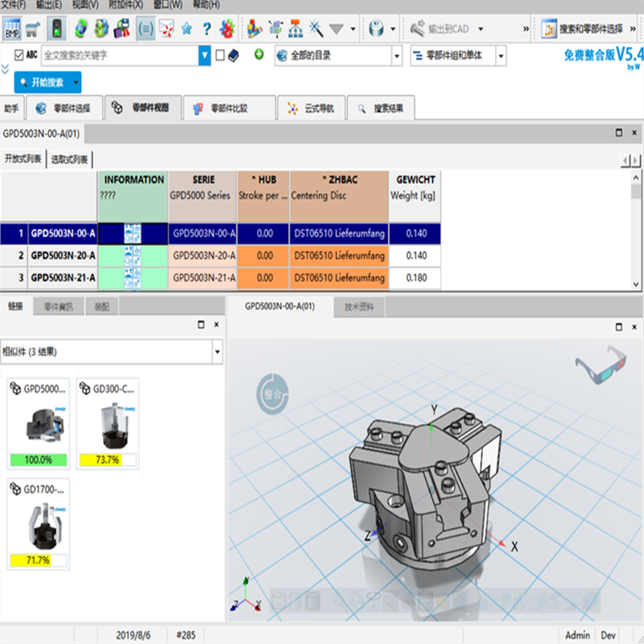Click the blue star favorites icon
Viewport: 644px width, 644px height.
(187, 30)
